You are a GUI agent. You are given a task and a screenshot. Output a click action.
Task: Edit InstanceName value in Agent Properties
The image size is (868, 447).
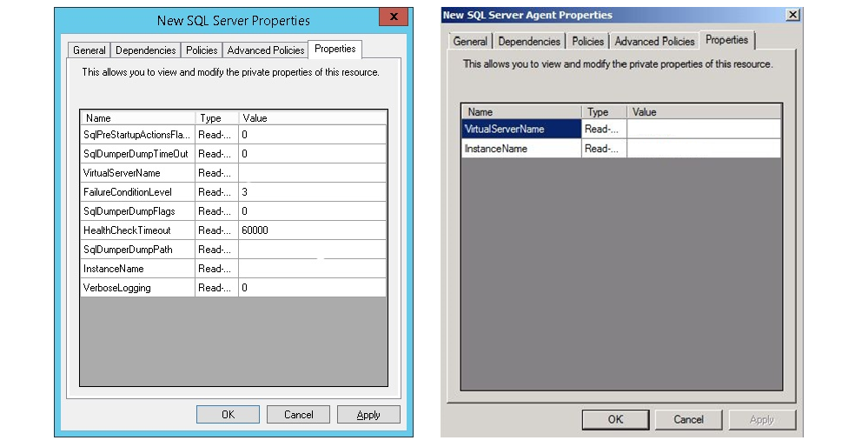point(704,149)
